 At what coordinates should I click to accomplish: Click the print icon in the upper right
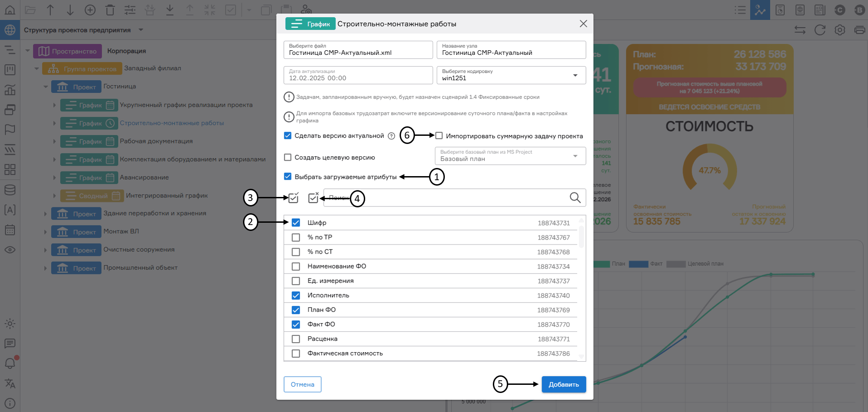click(x=859, y=30)
